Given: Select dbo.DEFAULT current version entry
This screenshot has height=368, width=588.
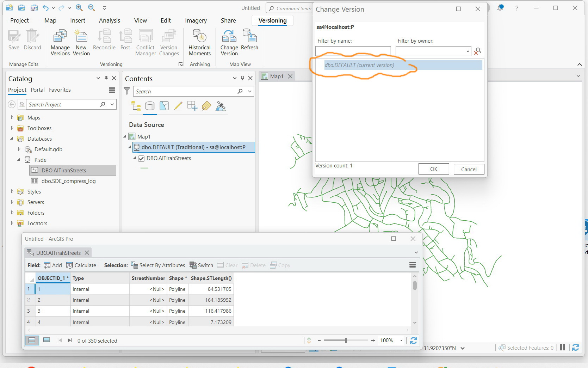Looking at the screenshot, I should click(360, 65).
